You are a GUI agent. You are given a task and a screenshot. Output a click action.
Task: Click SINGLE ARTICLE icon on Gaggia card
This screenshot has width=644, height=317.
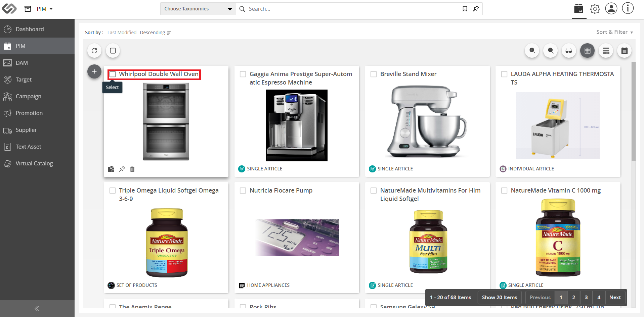pyautogui.click(x=242, y=169)
